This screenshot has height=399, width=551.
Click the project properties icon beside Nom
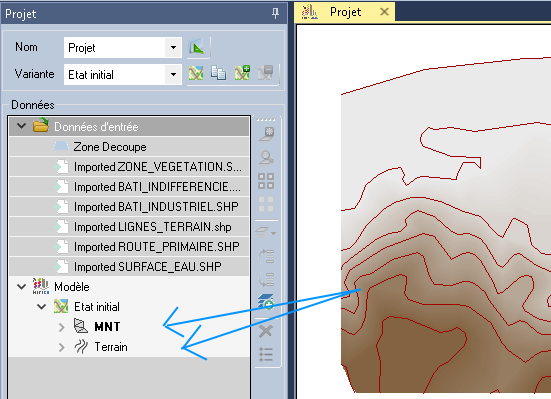pyautogui.click(x=196, y=47)
